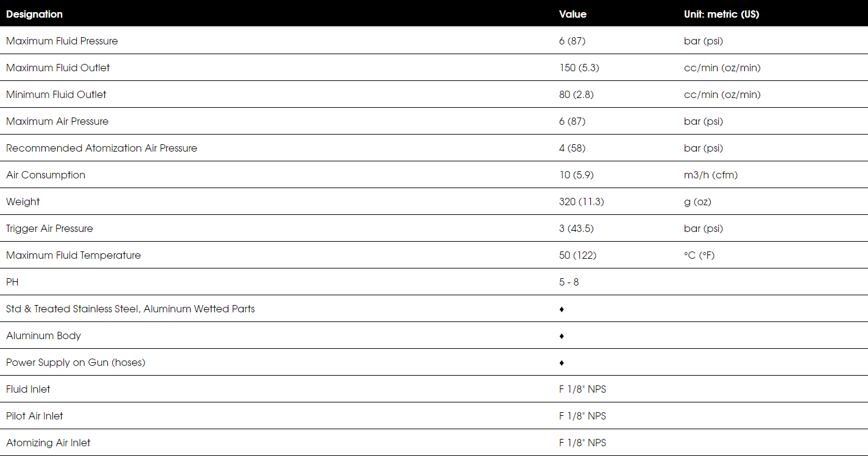Click the Value column header
Screen dimensions: 868x456
pos(573,14)
